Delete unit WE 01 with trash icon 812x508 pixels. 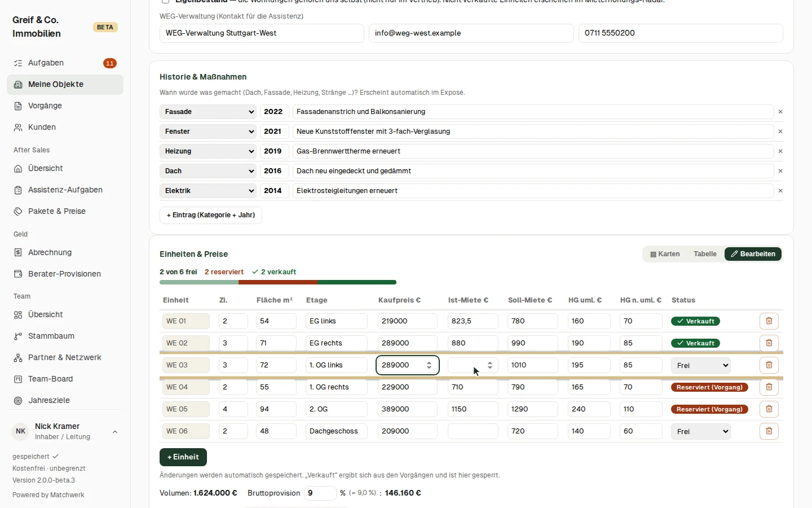[x=769, y=321]
